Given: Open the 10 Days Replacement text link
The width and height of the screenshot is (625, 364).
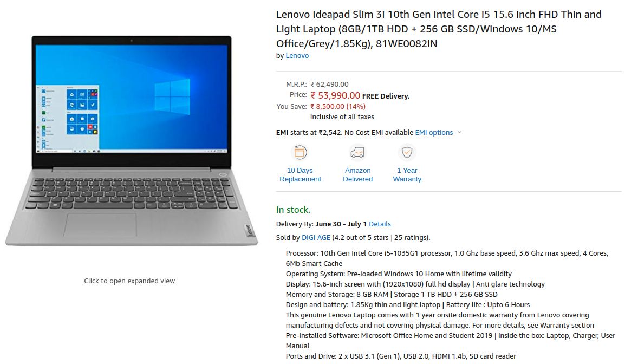Looking at the screenshot, I should [300, 175].
